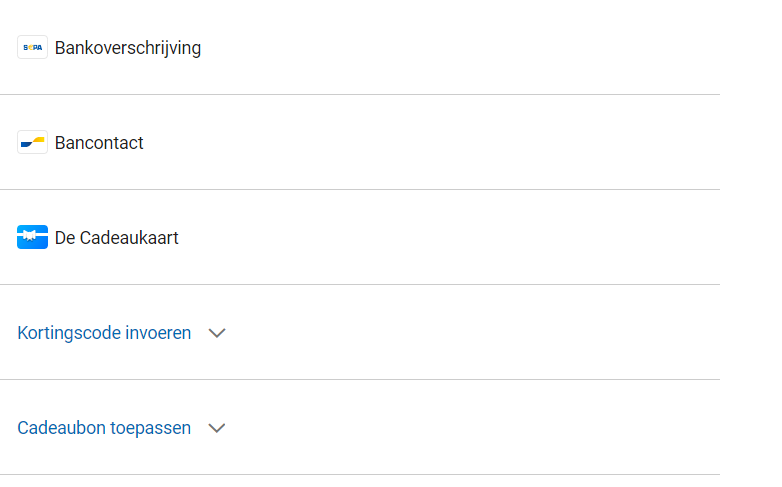Click the empty area of the Bancontact row

450,143
